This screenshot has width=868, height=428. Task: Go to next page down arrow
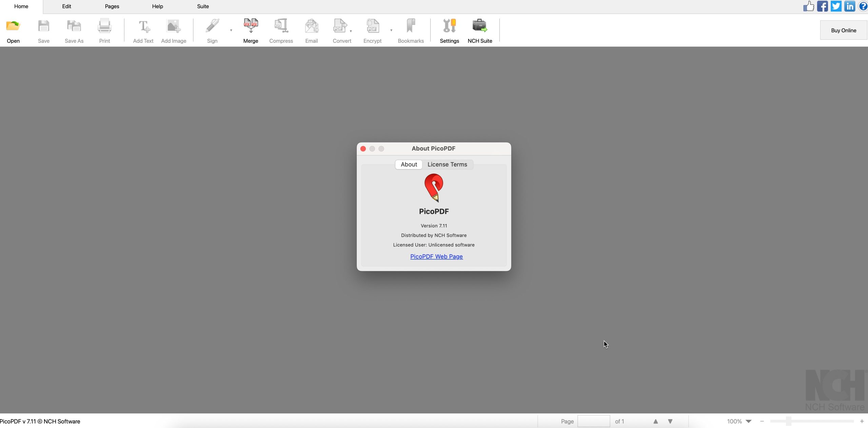[670, 421]
